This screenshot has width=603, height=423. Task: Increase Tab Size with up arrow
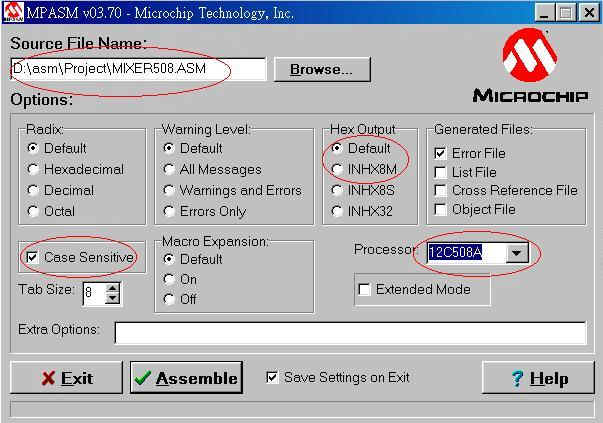pos(112,288)
